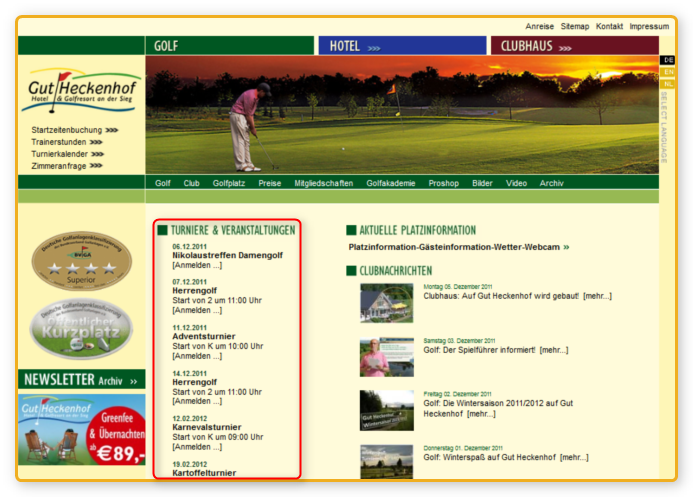
Task: Open the Karnevalsturnier event
Action: click(206, 427)
